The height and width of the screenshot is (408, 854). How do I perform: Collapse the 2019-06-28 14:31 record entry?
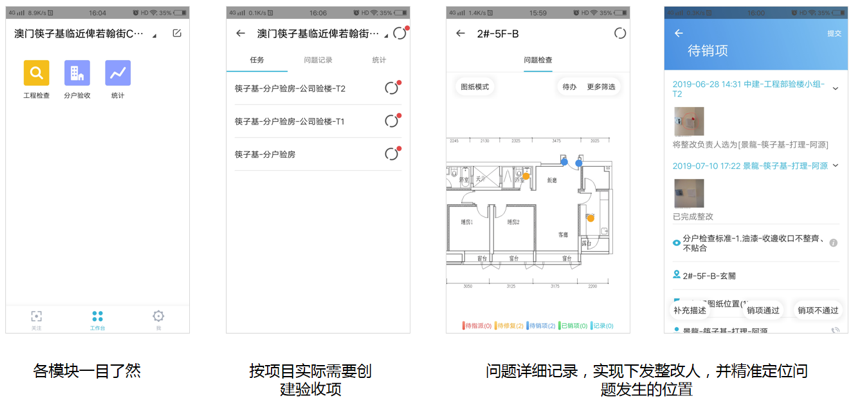point(836,88)
